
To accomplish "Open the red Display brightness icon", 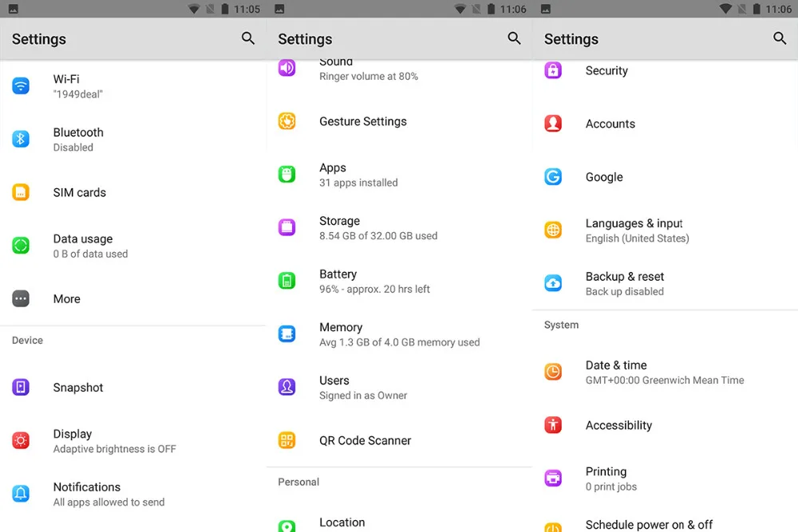I will 21,440.
